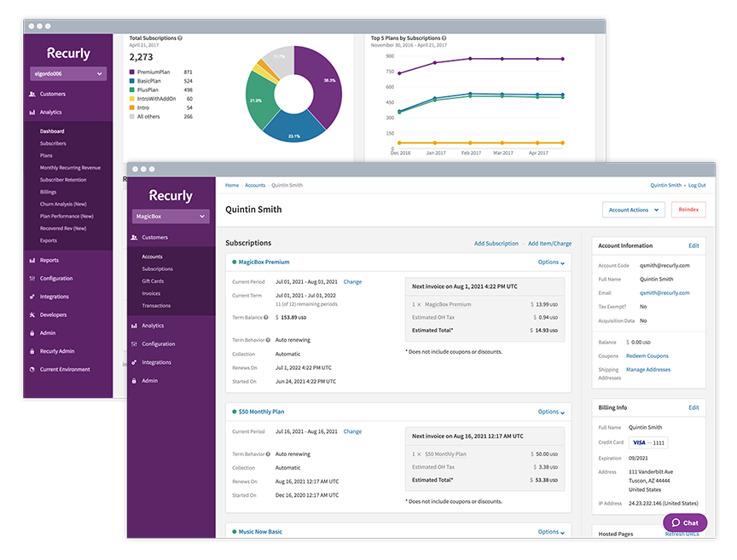Click Configuration sliders icon in back window
The height and width of the screenshot is (560, 737).
[x=32, y=279]
